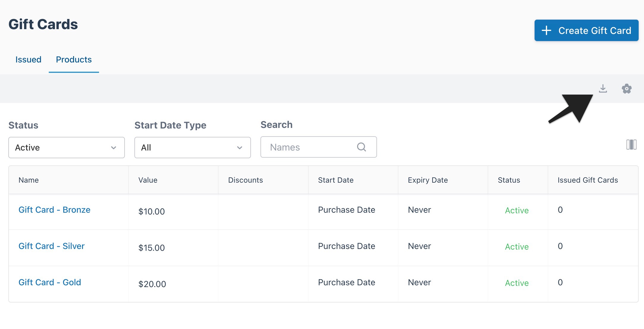Select the Products tab
Viewport: 644px width, 329px height.
[74, 59]
